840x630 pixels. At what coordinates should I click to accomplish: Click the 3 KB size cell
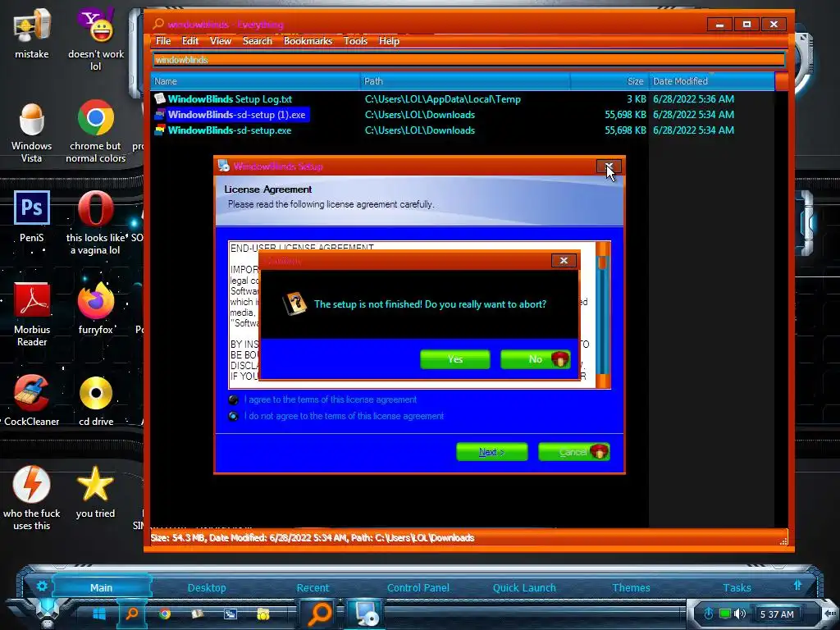coord(636,99)
